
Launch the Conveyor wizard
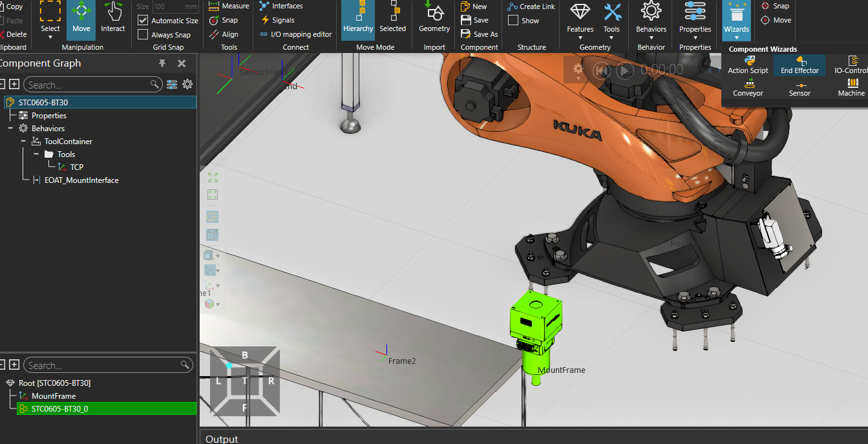click(x=748, y=88)
